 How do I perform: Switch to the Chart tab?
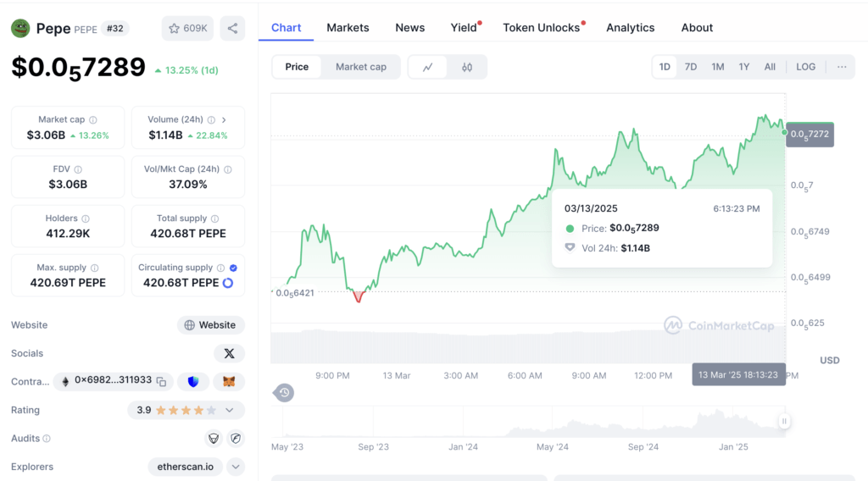(287, 28)
